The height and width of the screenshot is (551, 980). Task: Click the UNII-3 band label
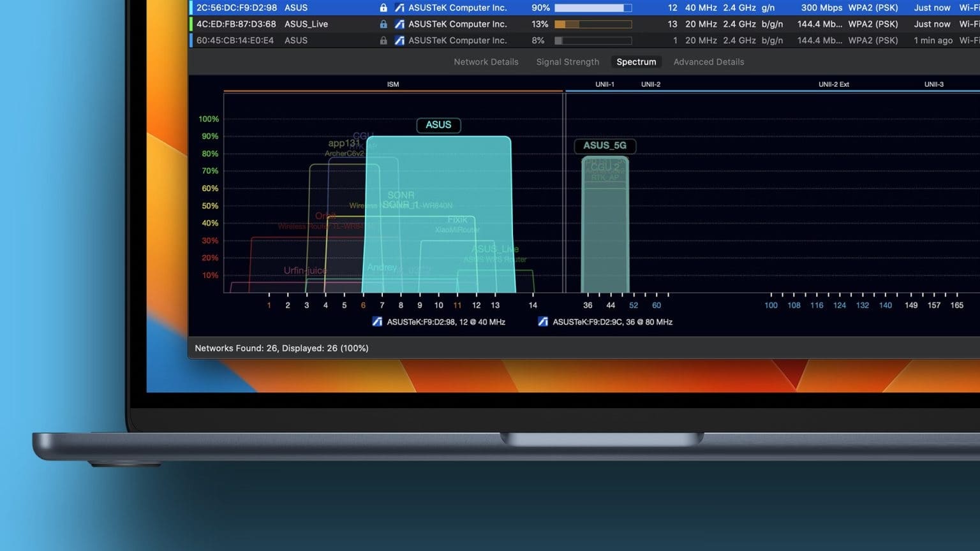(x=934, y=84)
